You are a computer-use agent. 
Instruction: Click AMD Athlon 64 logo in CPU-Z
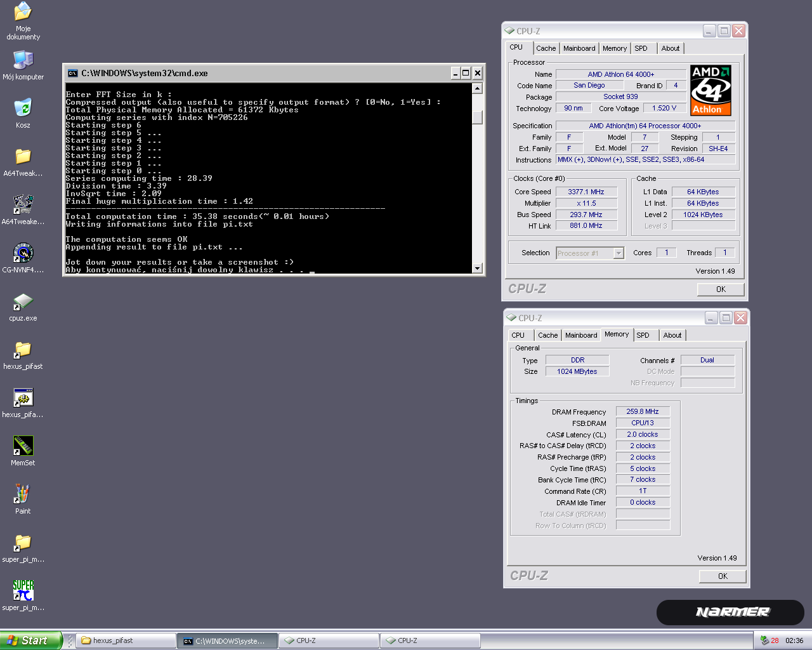(710, 90)
